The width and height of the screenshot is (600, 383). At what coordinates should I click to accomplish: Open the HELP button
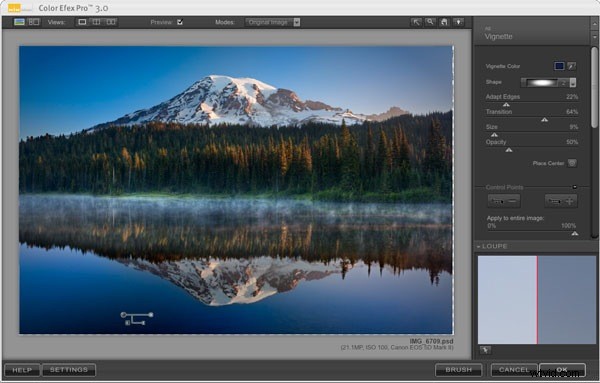[22, 370]
